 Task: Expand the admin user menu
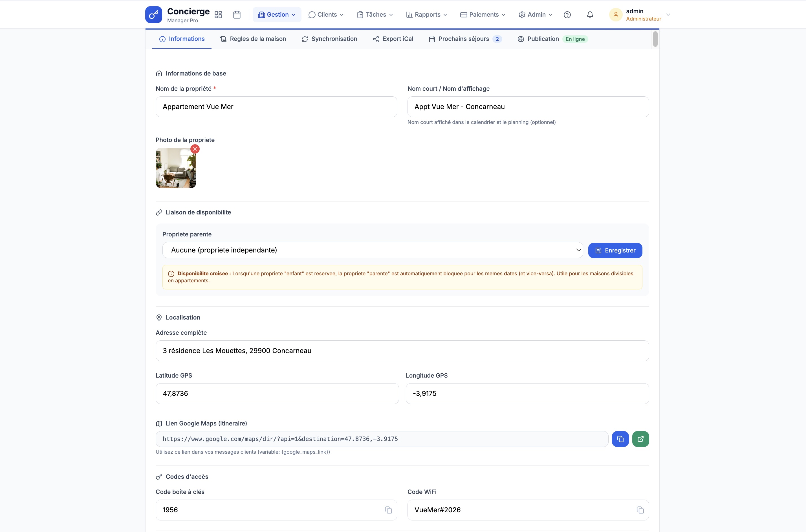(640, 15)
